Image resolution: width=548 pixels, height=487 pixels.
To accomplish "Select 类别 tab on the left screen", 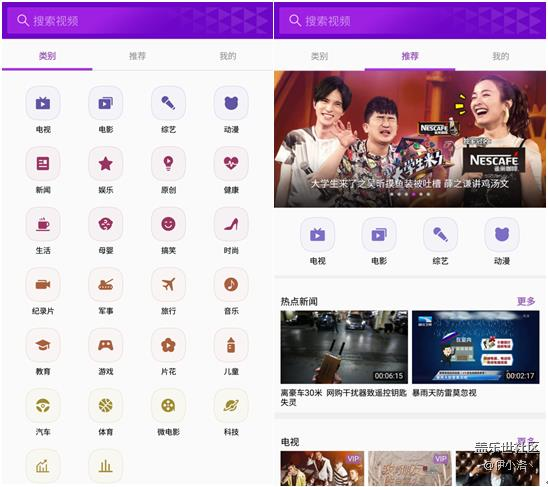I will 47,56.
